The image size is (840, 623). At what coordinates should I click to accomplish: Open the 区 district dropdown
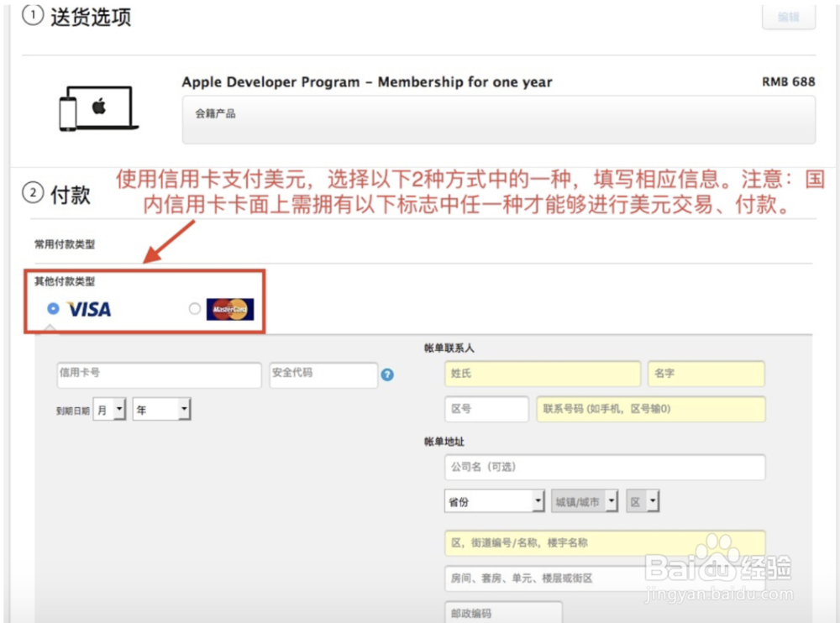(643, 501)
